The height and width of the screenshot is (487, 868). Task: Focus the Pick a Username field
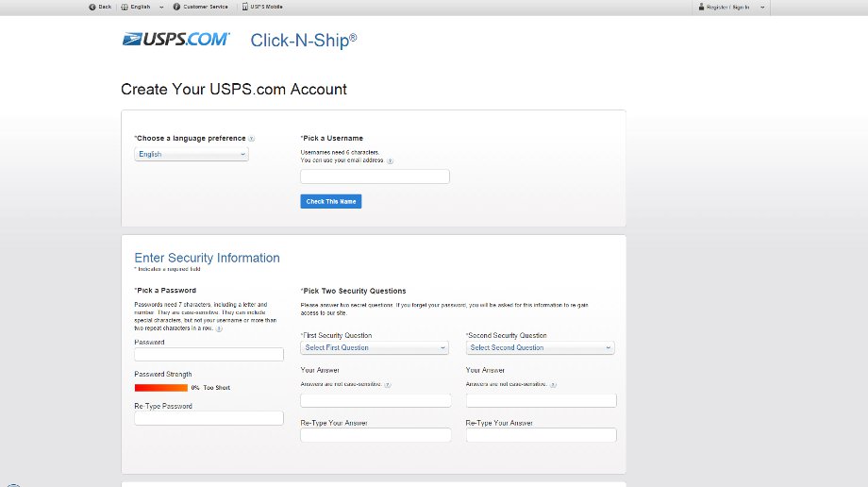click(375, 176)
